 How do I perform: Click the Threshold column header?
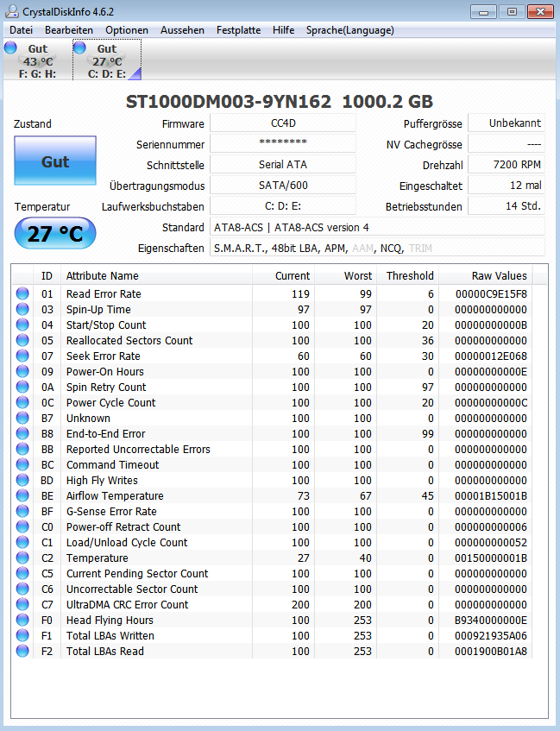click(407, 275)
